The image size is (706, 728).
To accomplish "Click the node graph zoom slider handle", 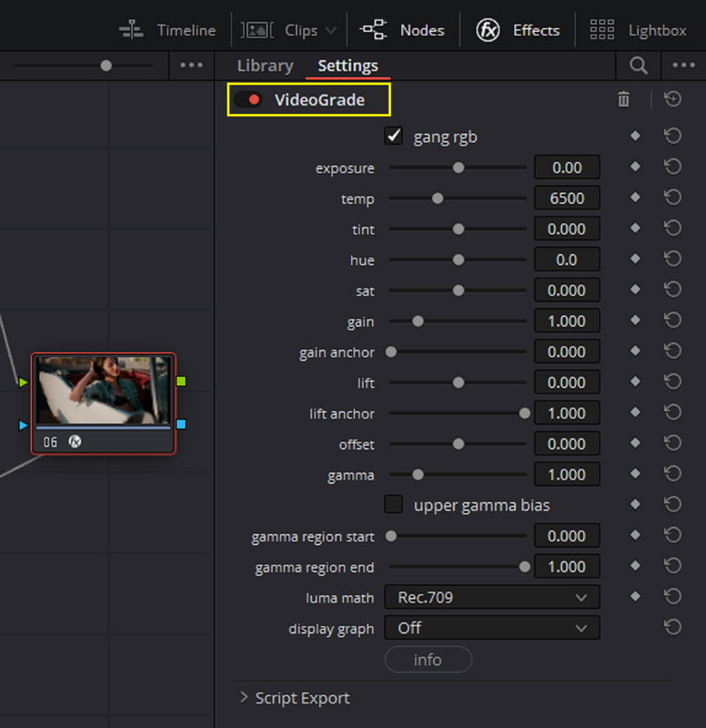I will pos(106,66).
